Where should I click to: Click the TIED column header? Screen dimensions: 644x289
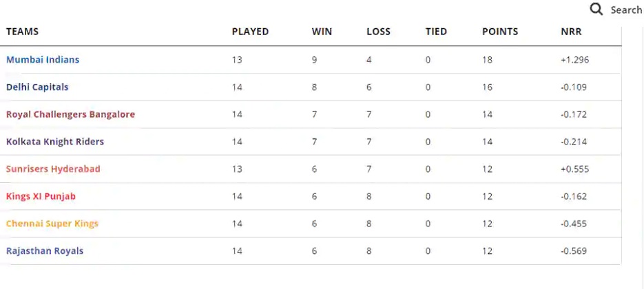436,32
